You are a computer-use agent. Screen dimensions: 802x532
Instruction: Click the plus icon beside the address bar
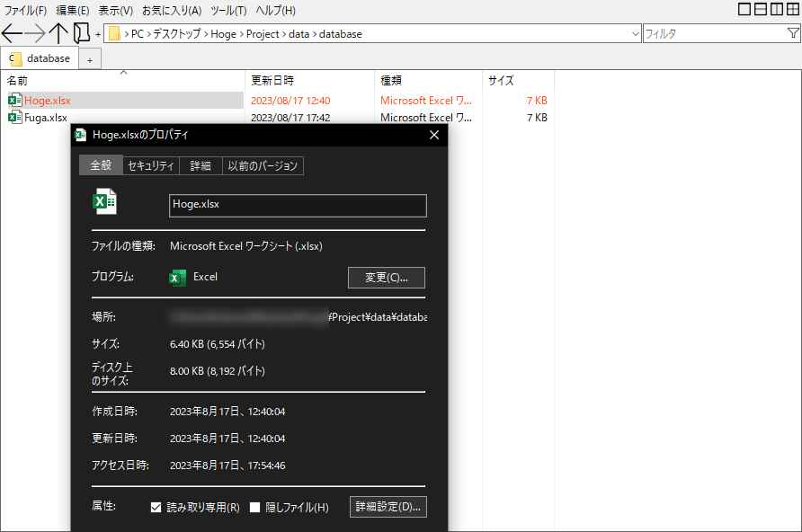[98, 35]
